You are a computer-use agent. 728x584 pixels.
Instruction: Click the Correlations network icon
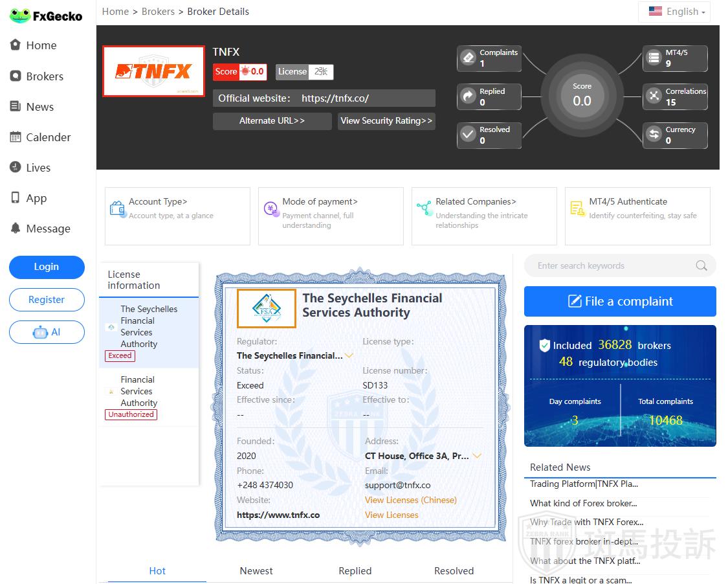coord(654,96)
